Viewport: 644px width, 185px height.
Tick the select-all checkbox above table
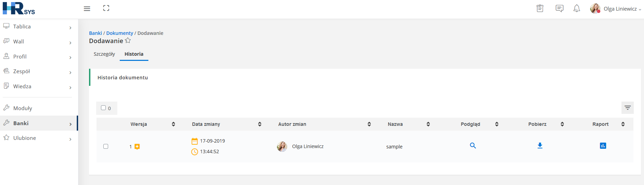pos(103,108)
